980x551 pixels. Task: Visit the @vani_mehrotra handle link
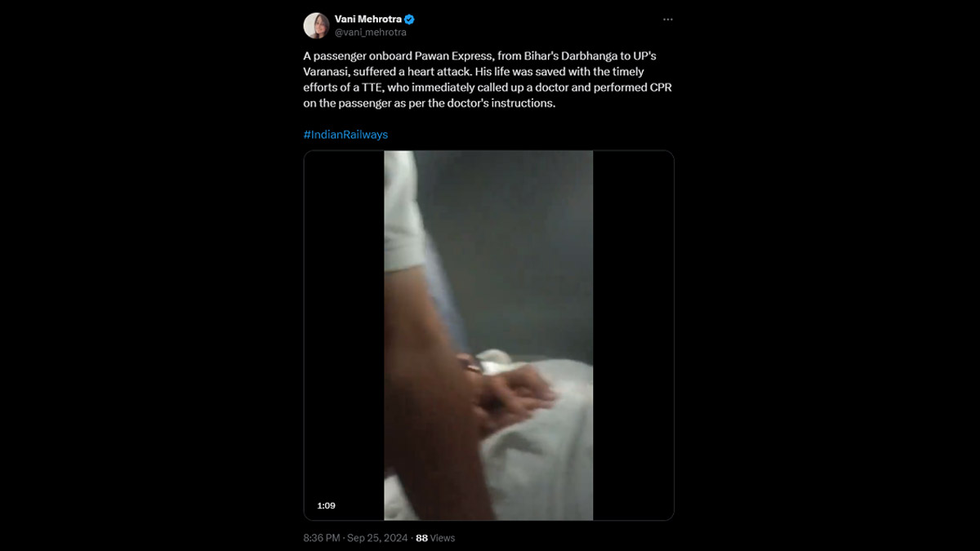coord(370,33)
